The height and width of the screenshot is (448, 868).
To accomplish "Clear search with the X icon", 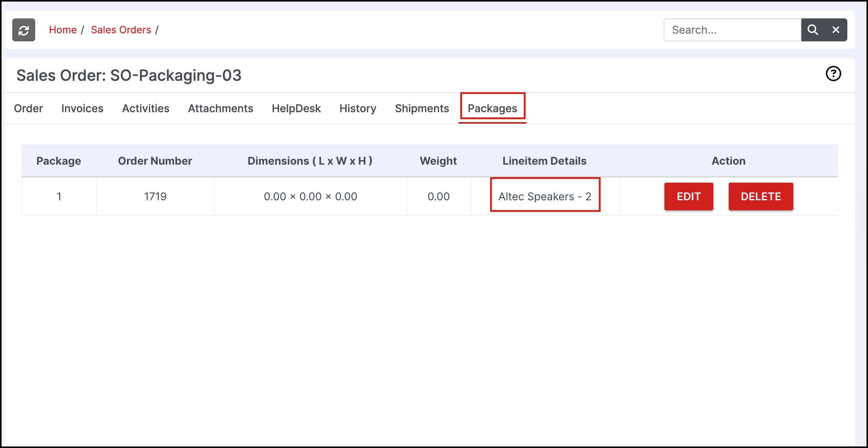I will tap(836, 30).
